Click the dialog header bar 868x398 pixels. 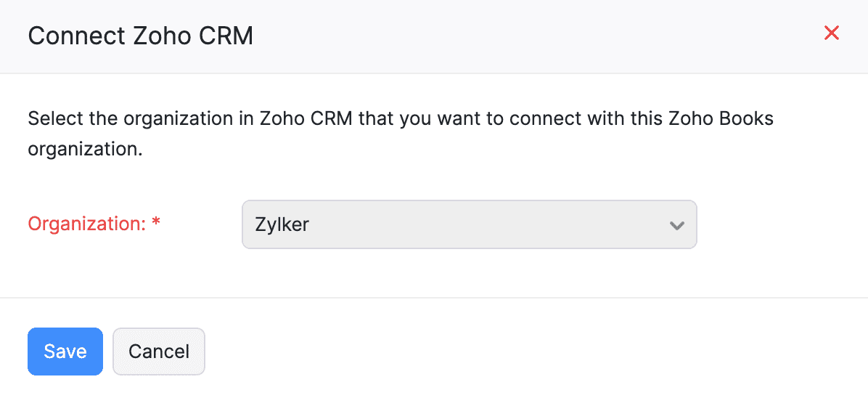tap(508, 36)
